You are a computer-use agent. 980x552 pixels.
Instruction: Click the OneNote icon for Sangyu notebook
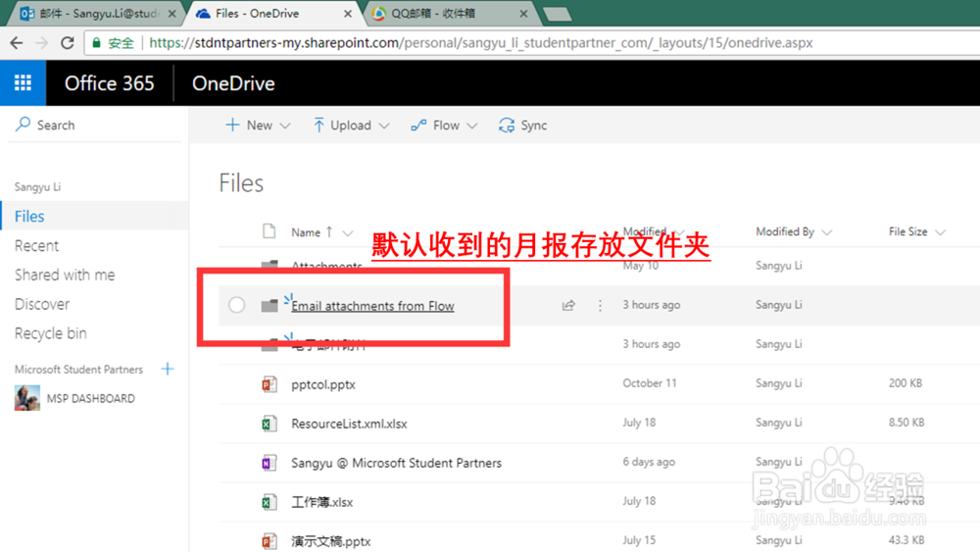tap(269, 463)
